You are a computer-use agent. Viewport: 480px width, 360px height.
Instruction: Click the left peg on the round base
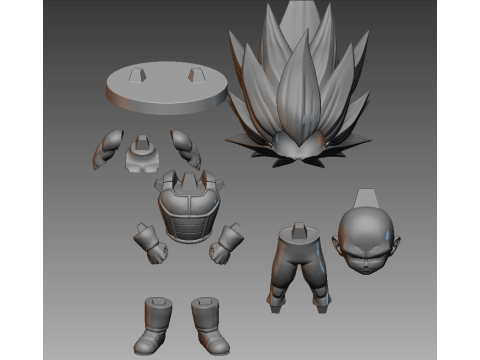(138, 74)
